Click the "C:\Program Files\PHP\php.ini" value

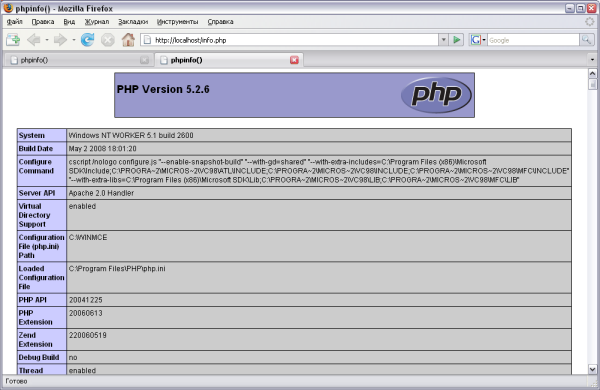[x=117, y=269]
